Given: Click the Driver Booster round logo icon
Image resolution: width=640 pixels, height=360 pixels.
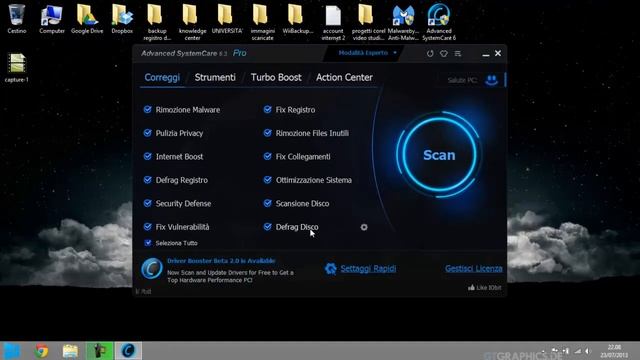Looking at the screenshot, I should pos(152,269).
